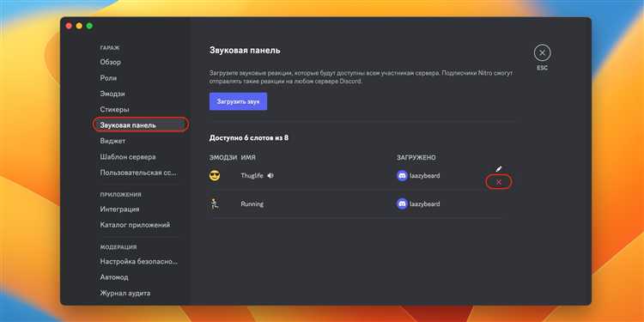Close settings with the ESC circle button
The width and height of the screenshot is (644, 322).
(x=542, y=53)
